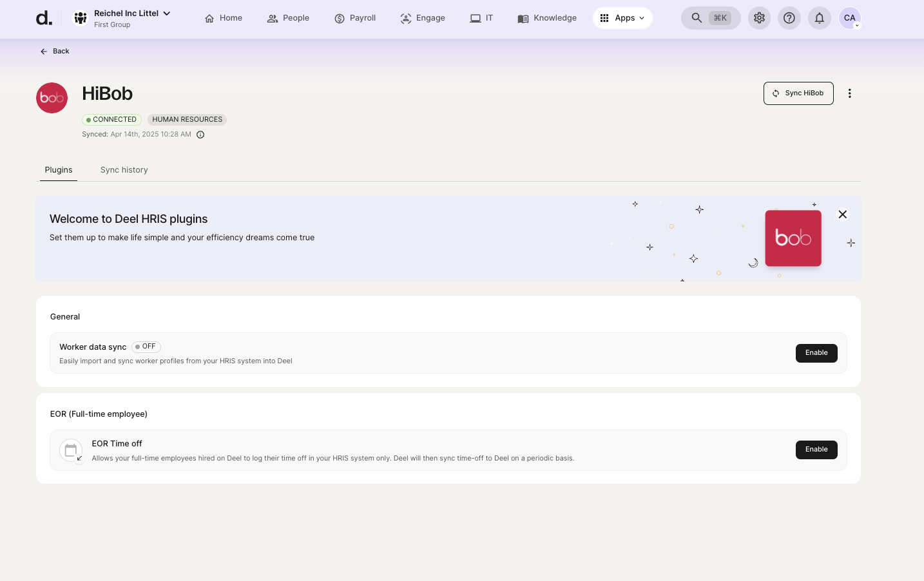Enable EOR Time off plugin
The width and height of the screenshot is (924, 581).
point(816,450)
